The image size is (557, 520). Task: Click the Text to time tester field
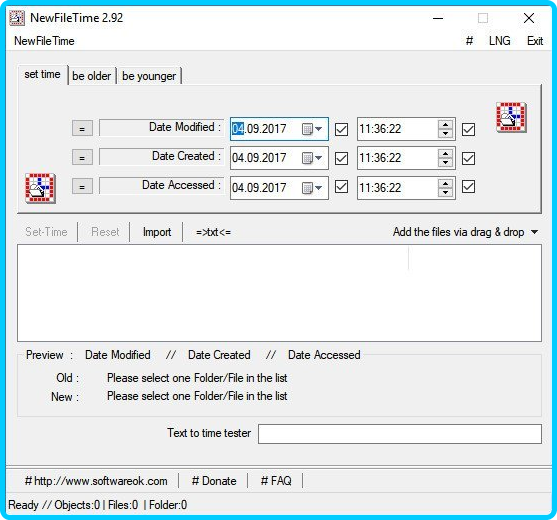(x=400, y=434)
